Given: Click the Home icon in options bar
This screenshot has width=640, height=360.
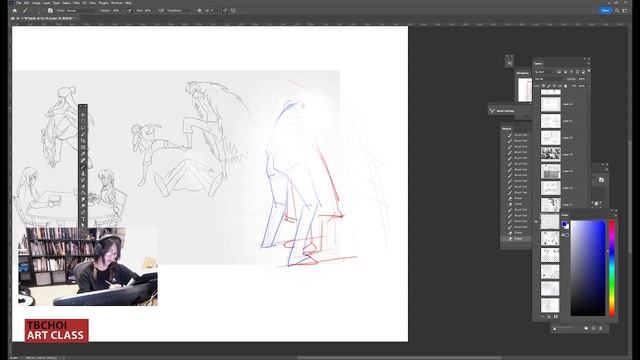Looking at the screenshot, I should coord(15,11).
